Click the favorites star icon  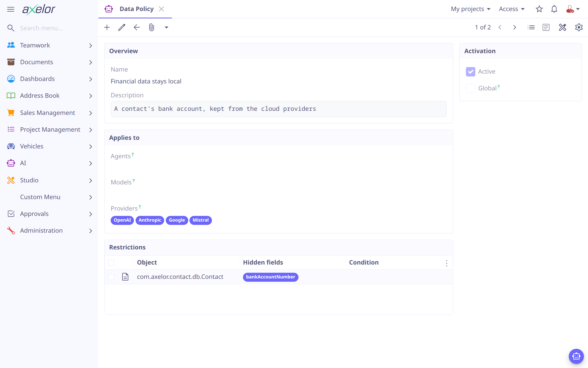(539, 9)
